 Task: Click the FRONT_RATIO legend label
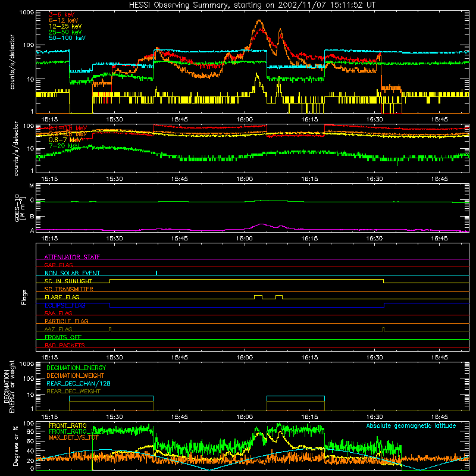(x=68, y=425)
